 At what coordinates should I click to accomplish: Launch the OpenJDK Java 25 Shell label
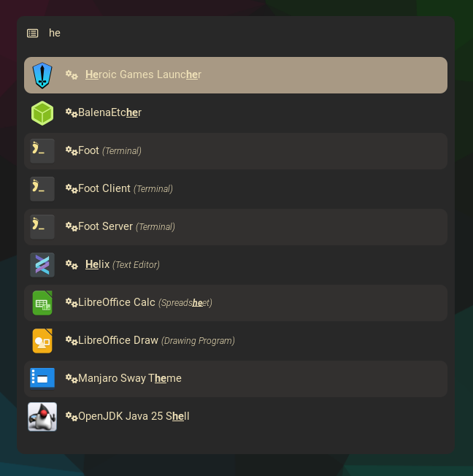click(x=134, y=416)
